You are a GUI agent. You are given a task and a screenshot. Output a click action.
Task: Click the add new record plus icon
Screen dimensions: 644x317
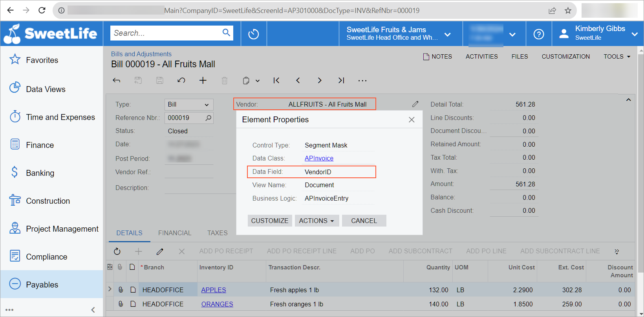[x=203, y=81]
